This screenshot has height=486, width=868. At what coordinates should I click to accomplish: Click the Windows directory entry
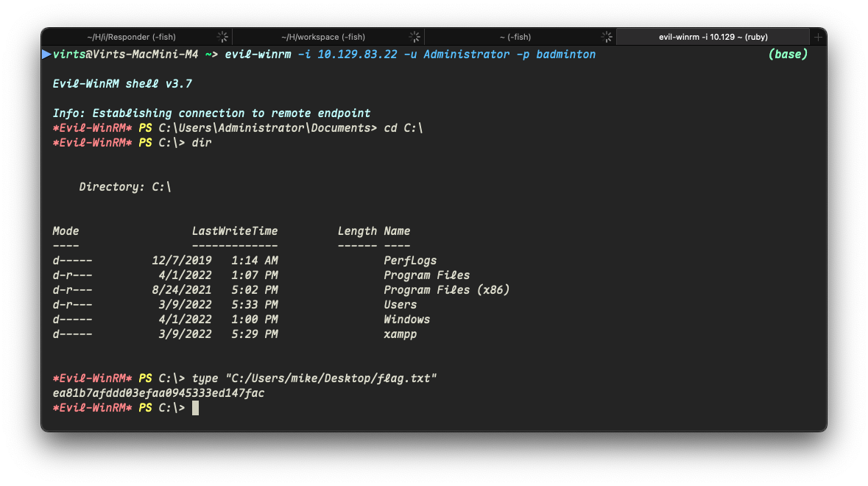pyautogui.click(x=407, y=320)
